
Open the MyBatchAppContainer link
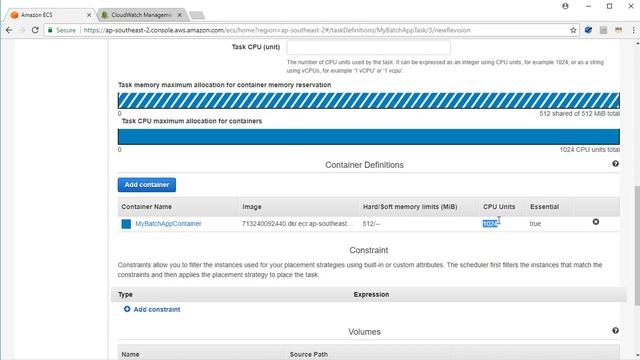tap(168, 224)
